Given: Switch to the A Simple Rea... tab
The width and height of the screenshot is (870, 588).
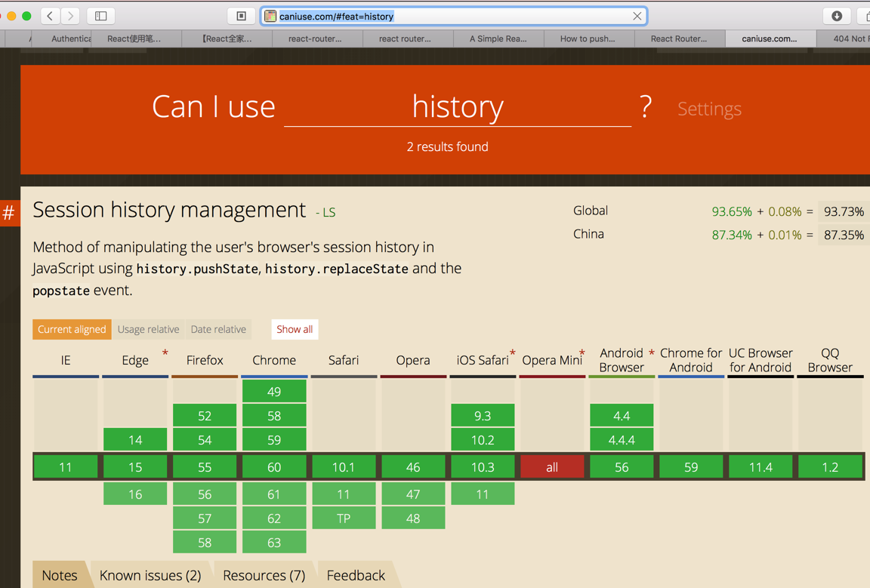Looking at the screenshot, I should pyautogui.click(x=498, y=38).
